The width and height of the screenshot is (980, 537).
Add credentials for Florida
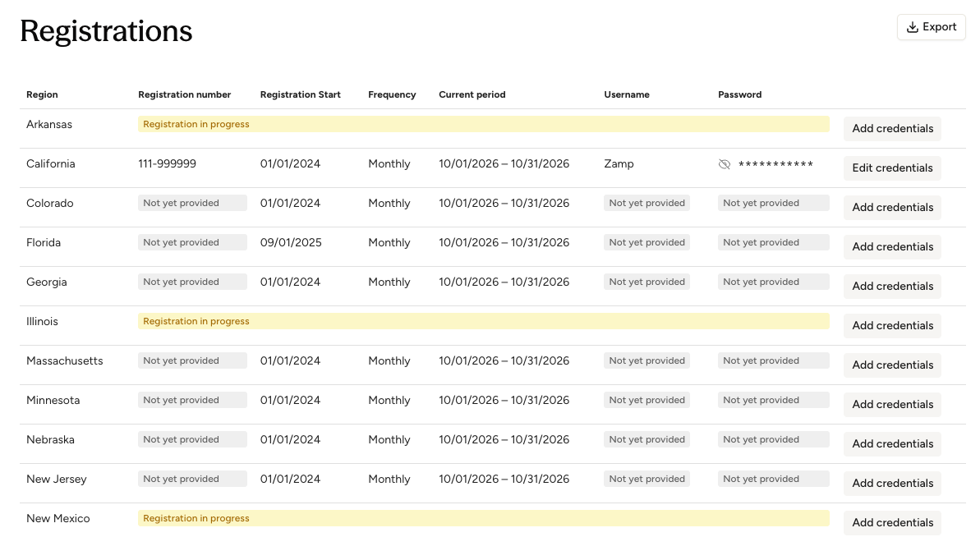click(x=892, y=246)
